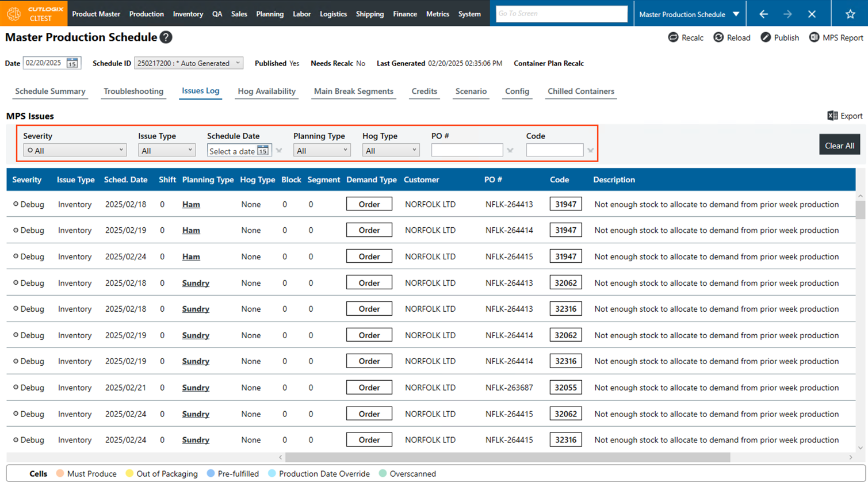Publish the schedule via Publish icon
Image resolution: width=868 pixels, height=486 pixels.
point(766,37)
